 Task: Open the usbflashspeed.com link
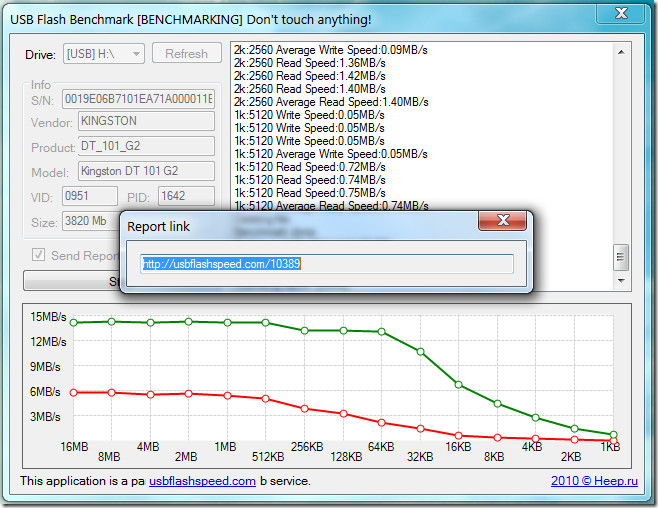click(x=202, y=481)
